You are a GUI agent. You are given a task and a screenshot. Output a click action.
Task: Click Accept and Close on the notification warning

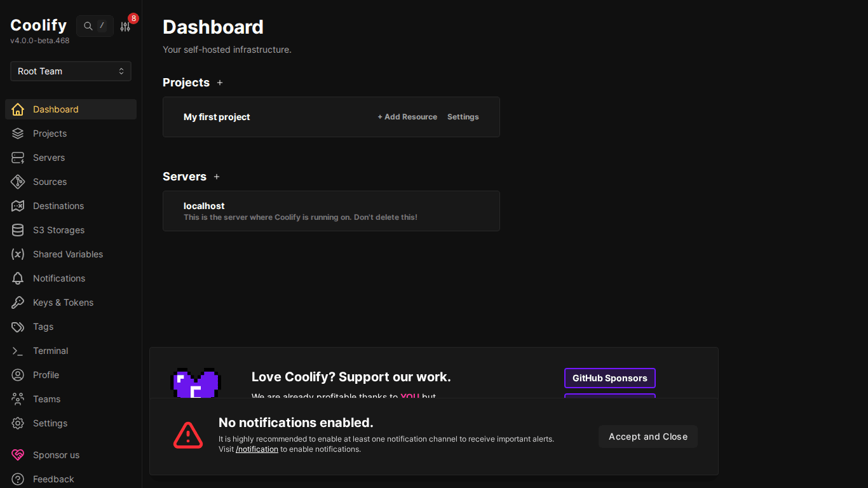pos(648,437)
